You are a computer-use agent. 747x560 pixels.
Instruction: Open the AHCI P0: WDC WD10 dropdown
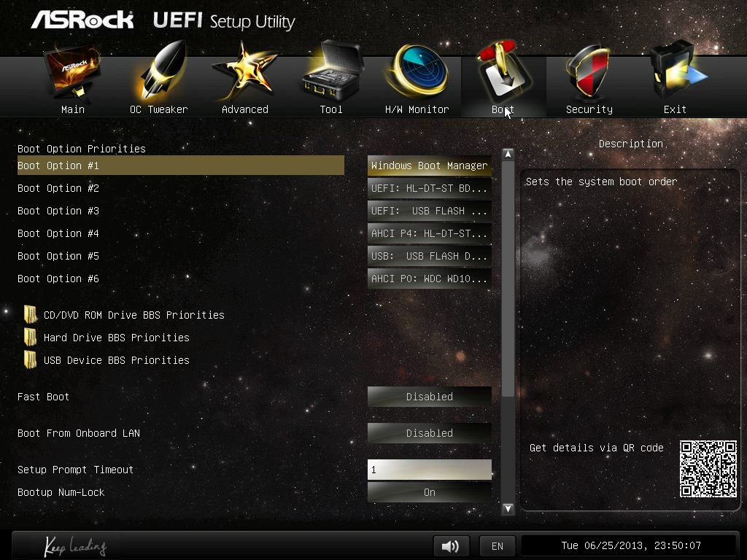click(x=429, y=279)
